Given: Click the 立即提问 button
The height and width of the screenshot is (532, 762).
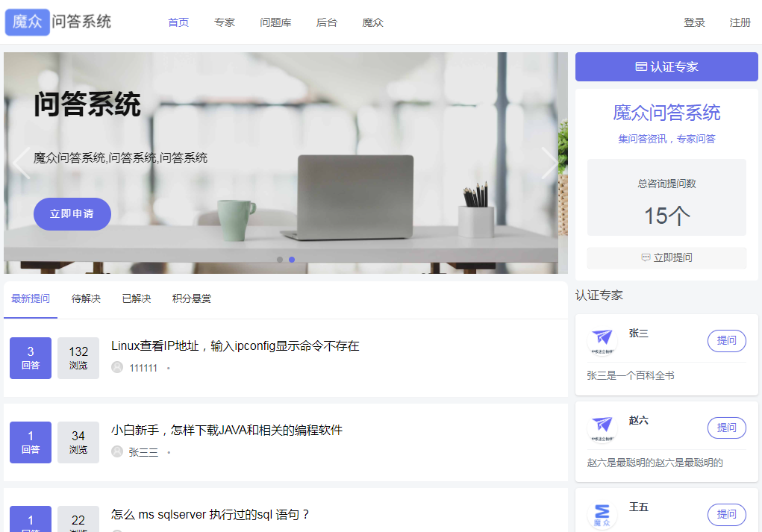Looking at the screenshot, I should [x=666, y=257].
